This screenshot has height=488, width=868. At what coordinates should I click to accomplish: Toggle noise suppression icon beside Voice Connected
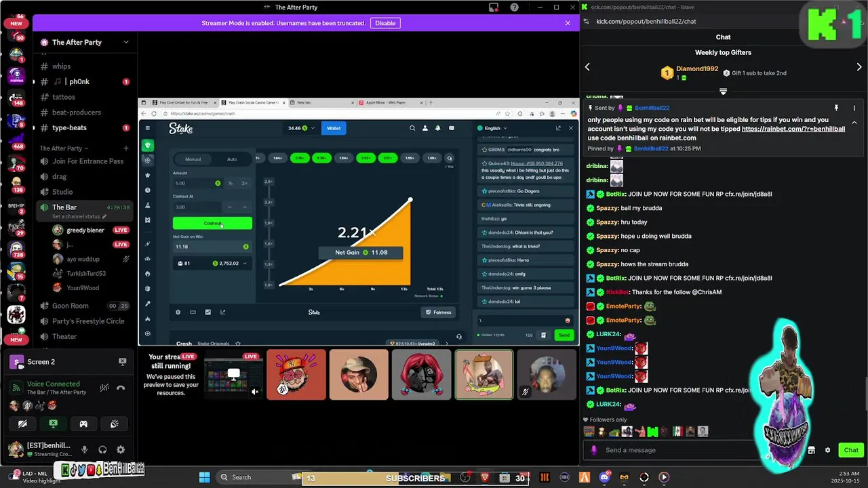(104, 388)
